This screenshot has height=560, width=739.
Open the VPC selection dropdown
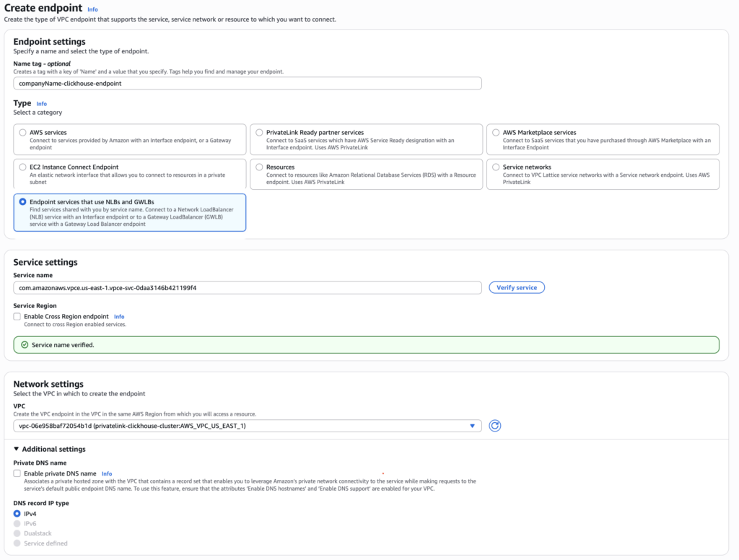click(x=248, y=426)
